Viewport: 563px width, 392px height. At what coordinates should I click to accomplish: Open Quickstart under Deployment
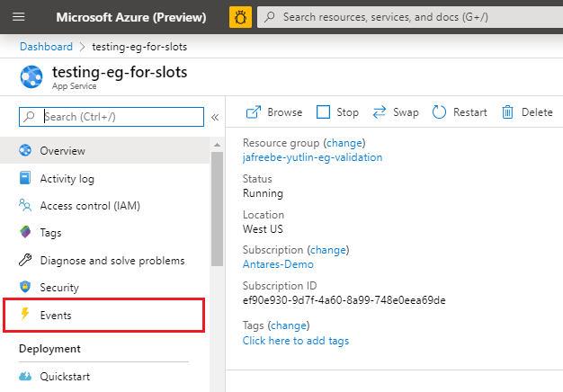tap(64, 377)
